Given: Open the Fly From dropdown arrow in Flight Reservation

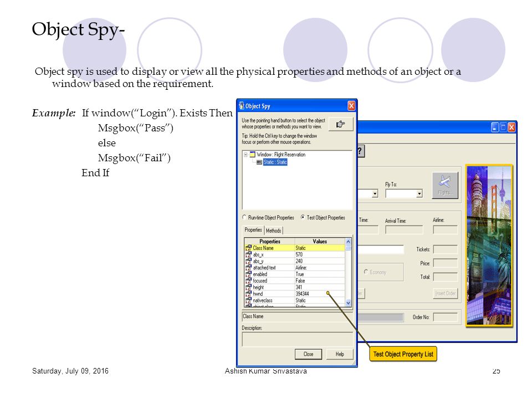Looking at the screenshot, I should [375, 194].
